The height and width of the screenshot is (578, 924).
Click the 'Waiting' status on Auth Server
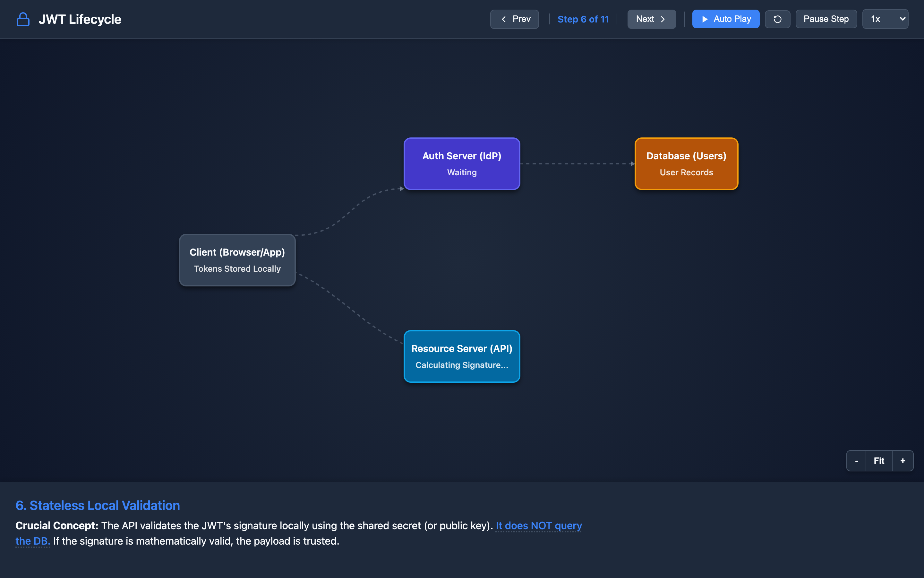[x=462, y=172]
